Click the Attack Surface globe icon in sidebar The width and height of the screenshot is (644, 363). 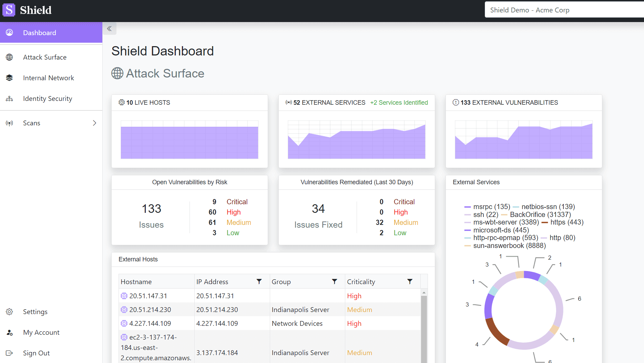click(10, 57)
